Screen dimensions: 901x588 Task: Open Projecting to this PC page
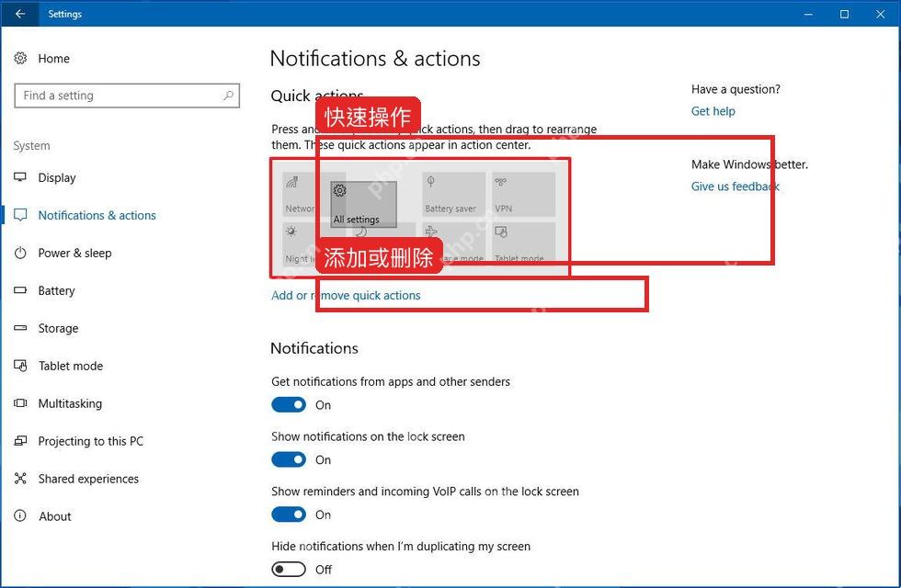coord(91,441)
